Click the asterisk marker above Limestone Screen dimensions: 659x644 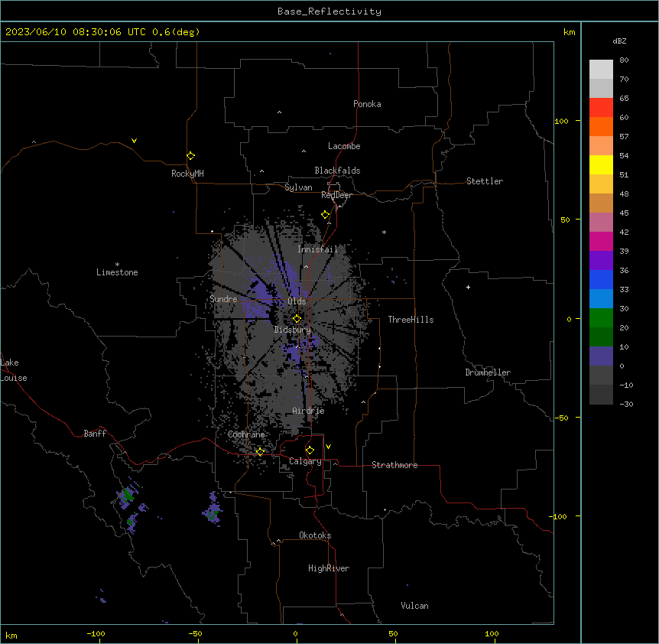117,265
